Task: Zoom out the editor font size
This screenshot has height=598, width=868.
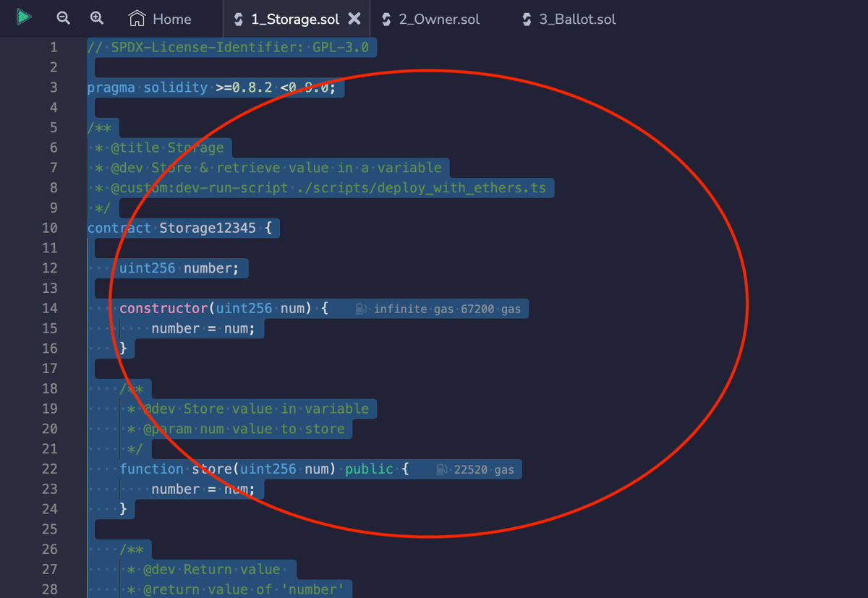Action: click(x=64, y=18)
